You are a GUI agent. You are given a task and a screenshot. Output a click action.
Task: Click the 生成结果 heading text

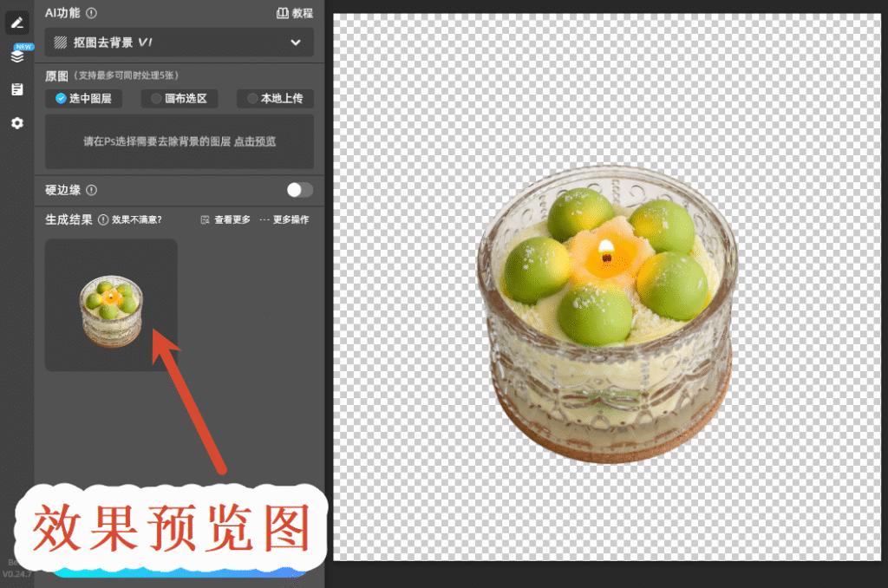tap(69, 219)
